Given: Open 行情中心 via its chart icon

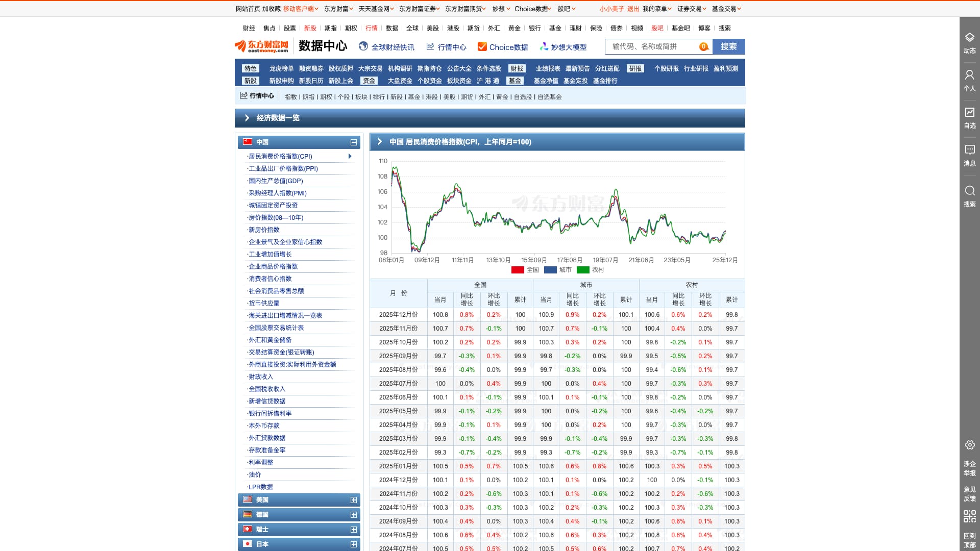Looking at the screenshot, I should tap(430, 46).
